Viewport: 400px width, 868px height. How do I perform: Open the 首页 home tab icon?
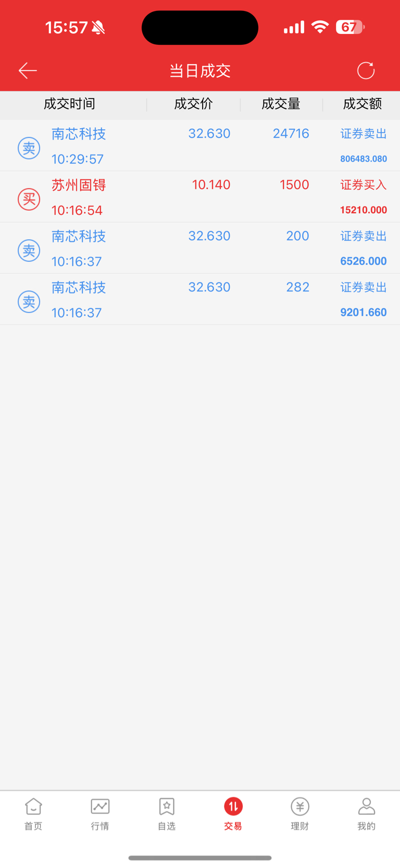(33, 806)
